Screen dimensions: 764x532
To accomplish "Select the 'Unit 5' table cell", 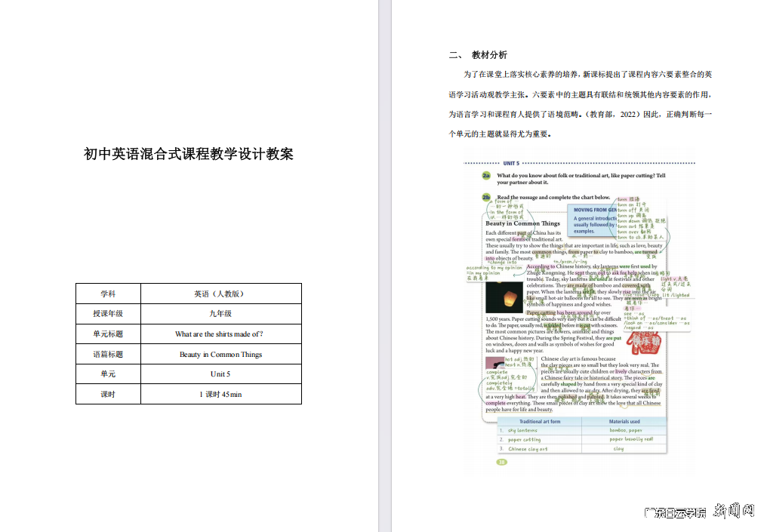I will tap(220, 374).
